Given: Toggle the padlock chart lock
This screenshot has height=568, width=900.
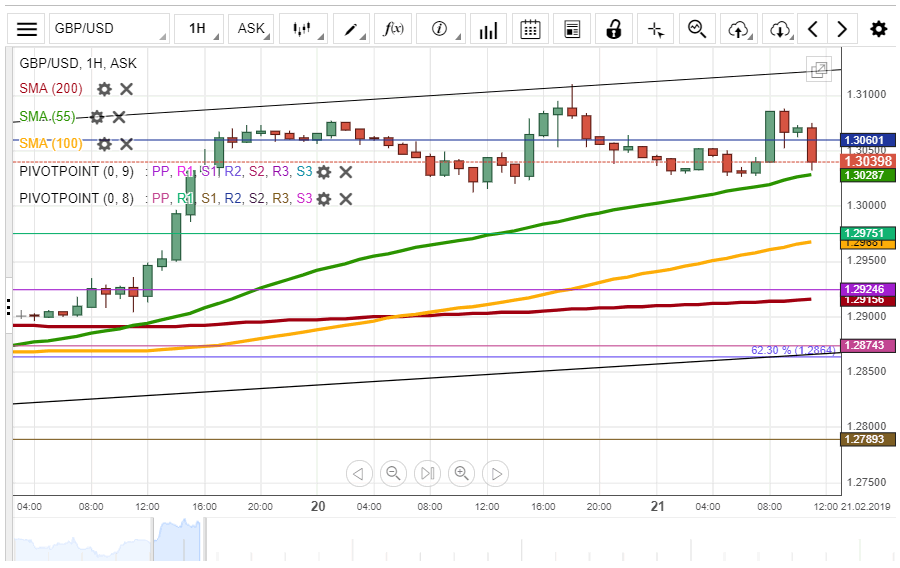Looking at the screenshot, I should 614,29.
